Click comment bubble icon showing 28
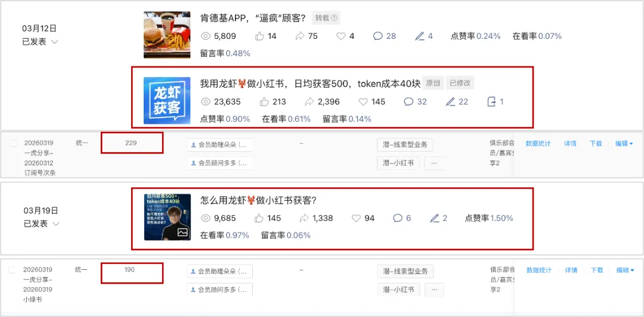 pyautogui.click(x=378, y=36)
